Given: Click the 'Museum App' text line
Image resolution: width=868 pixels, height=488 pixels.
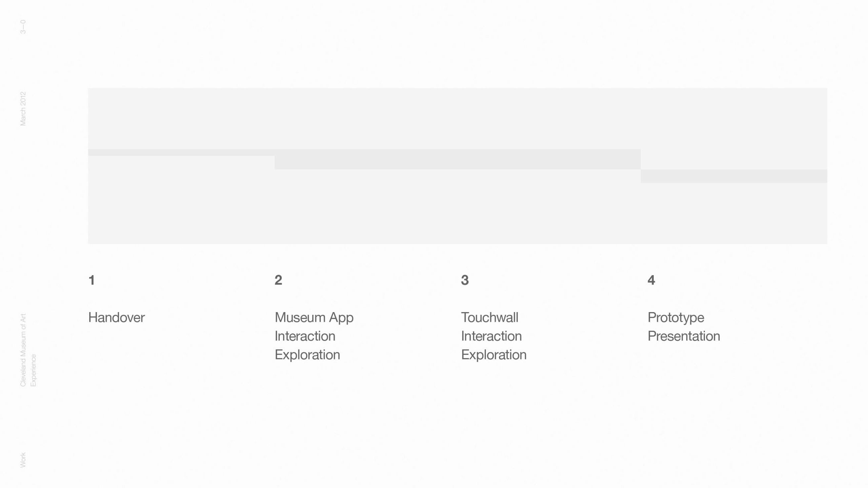Looking at the screenshot, I should [x=314, y=317].
